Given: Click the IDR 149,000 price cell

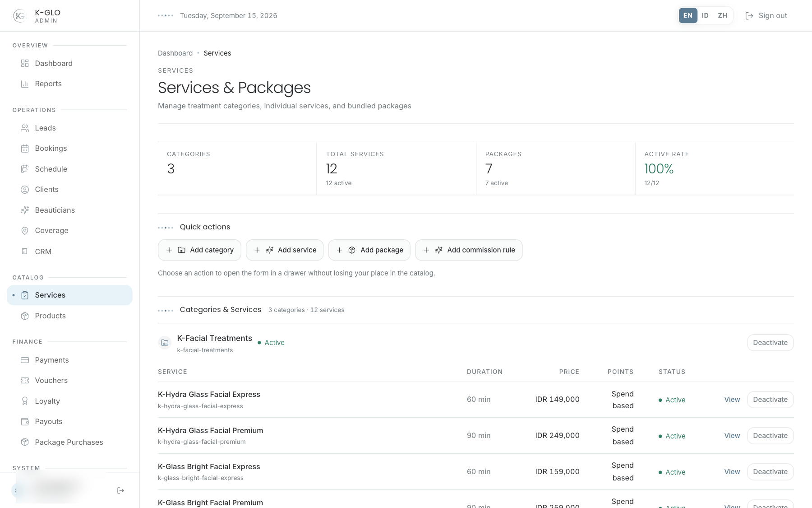Looking at the screenshot, I should click(557, 400).
